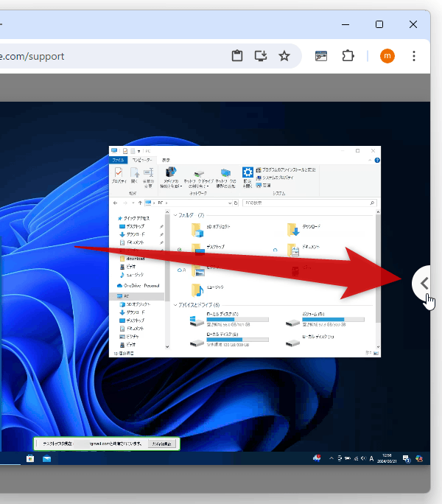This screenshot has width=442, height=504.
Task: Select ダウンロード under Quick Access
Action: tap(132, 234)
